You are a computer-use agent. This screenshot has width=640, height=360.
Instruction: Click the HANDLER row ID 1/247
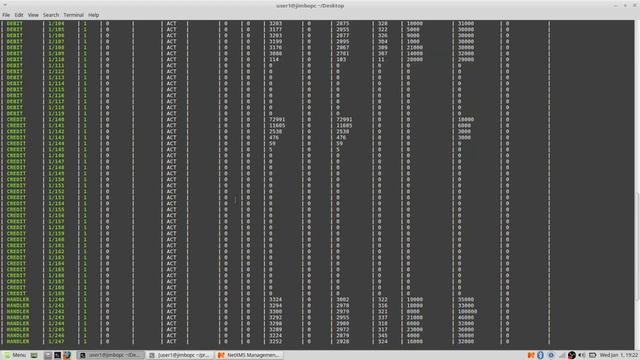[x=56, y=341]
